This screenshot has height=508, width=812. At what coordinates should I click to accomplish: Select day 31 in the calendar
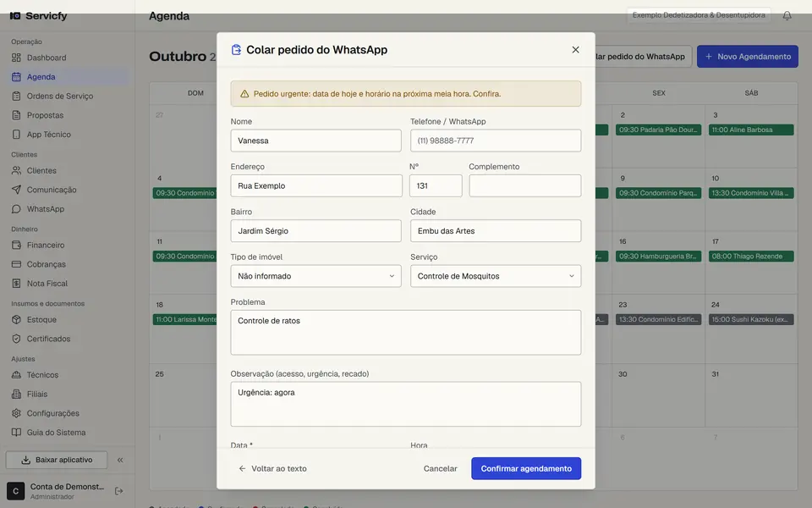(x=716, y=374)
